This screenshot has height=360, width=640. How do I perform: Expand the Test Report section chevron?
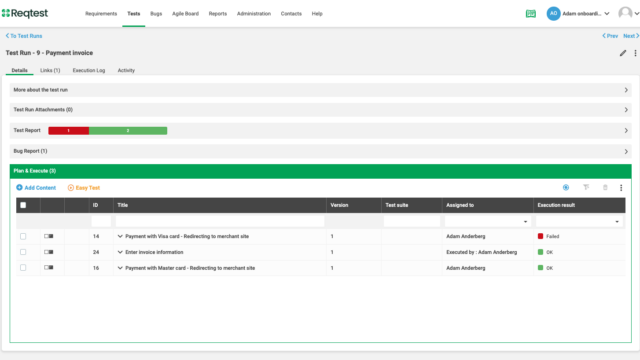click(x=626, y=131)
